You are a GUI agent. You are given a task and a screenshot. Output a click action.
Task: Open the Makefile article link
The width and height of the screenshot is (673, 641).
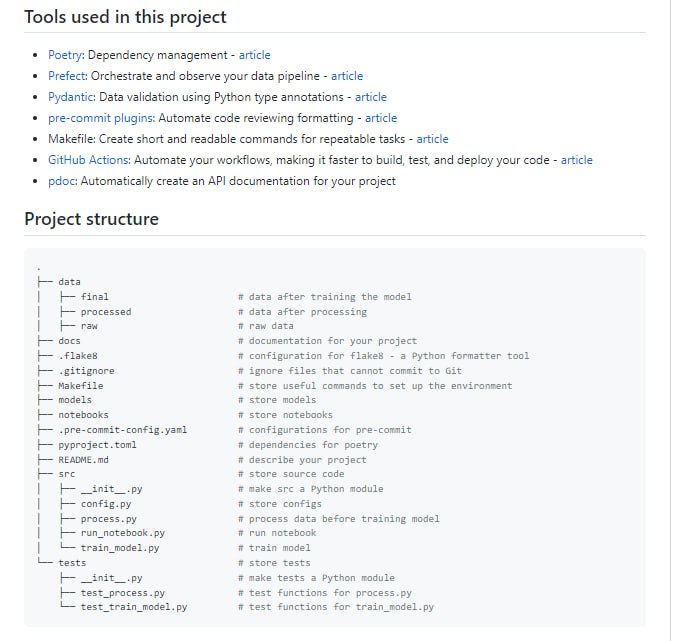coord(432,139)
